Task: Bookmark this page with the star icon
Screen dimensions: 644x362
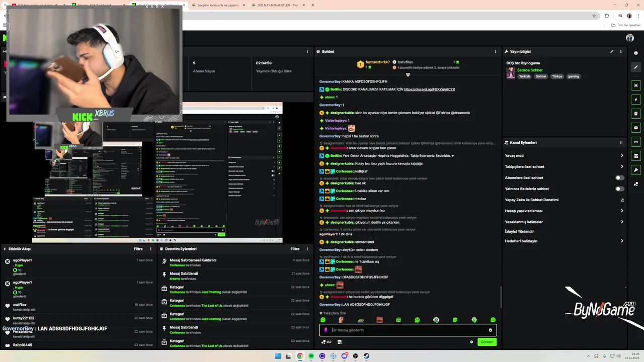Action: [x=594, y=16]
